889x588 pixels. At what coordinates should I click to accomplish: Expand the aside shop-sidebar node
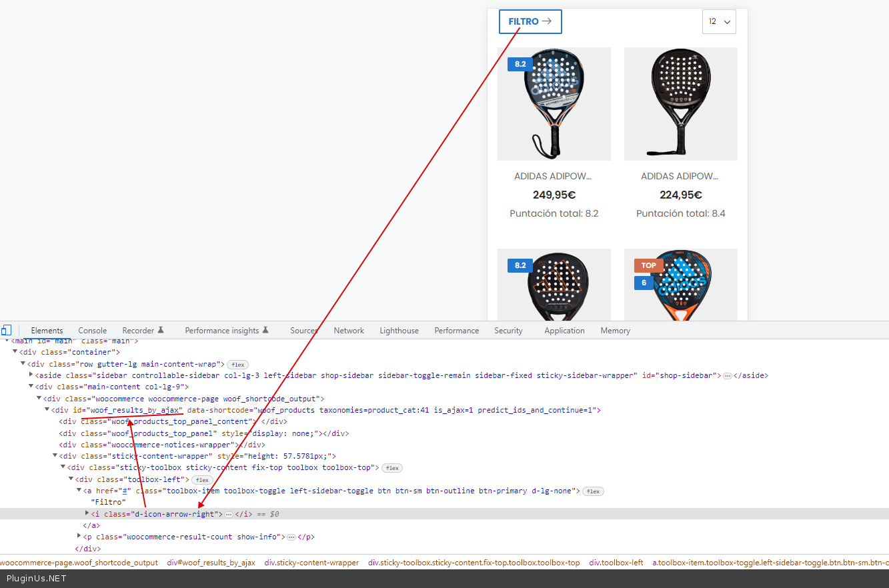pos(31,375)
